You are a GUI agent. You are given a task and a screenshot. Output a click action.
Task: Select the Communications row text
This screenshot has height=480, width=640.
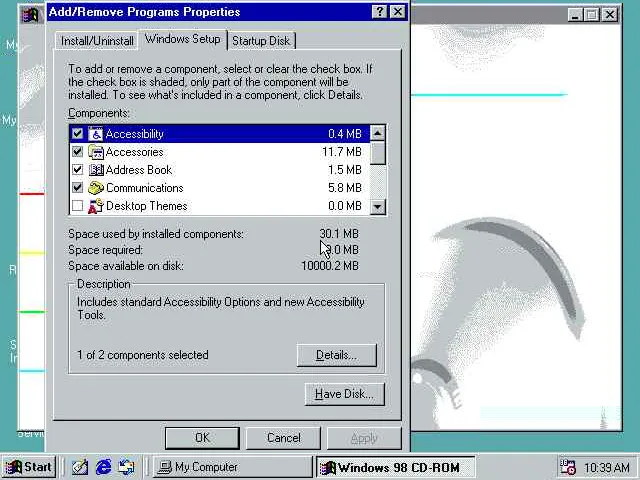(144, 188)
